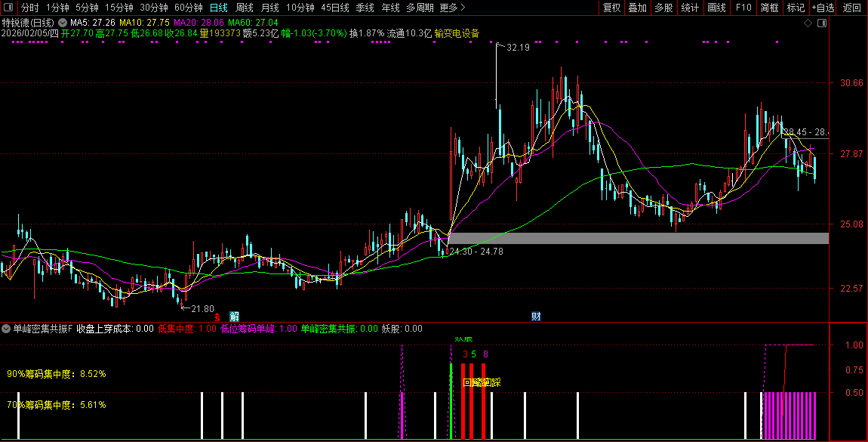Click the blue 财 financial event marker
This screenshot has height=442, width=868.
point(536,316)
